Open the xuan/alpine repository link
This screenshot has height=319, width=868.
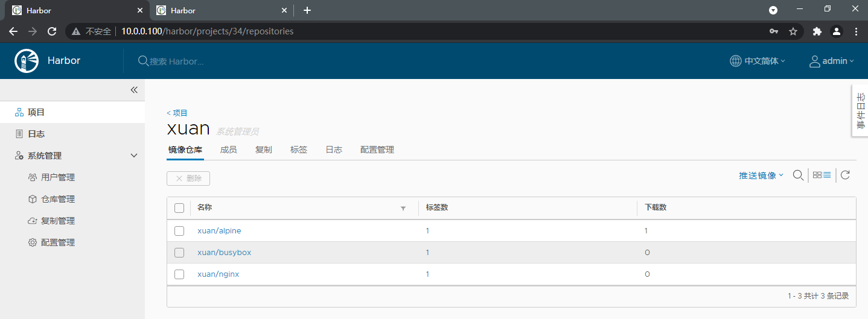[x=219, y=231]
